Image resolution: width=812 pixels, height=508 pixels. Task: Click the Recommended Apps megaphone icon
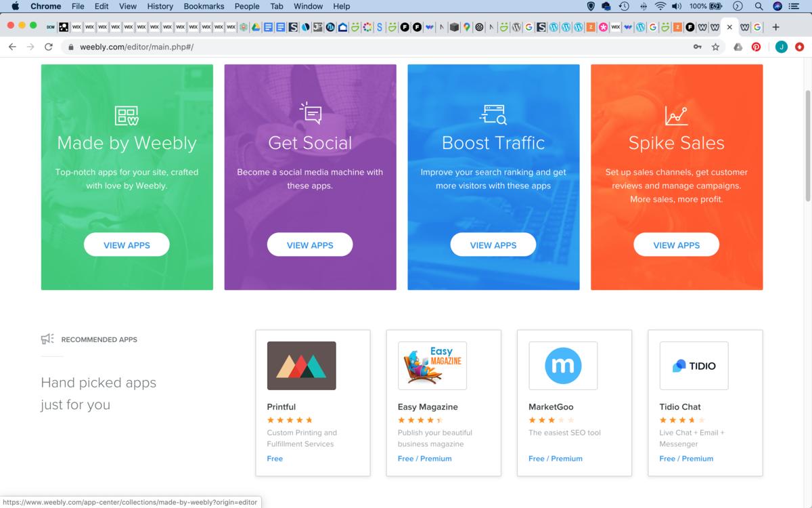click(x=47, y=339)
